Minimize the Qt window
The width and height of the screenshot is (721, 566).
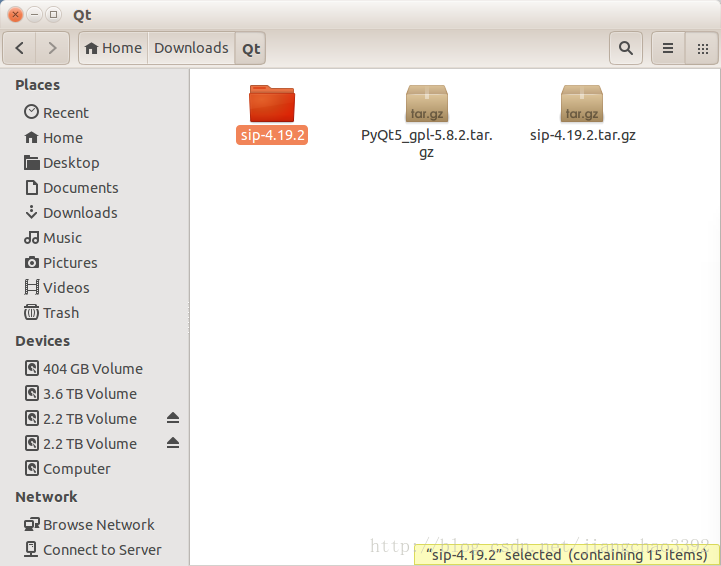(x=34, y=15)
